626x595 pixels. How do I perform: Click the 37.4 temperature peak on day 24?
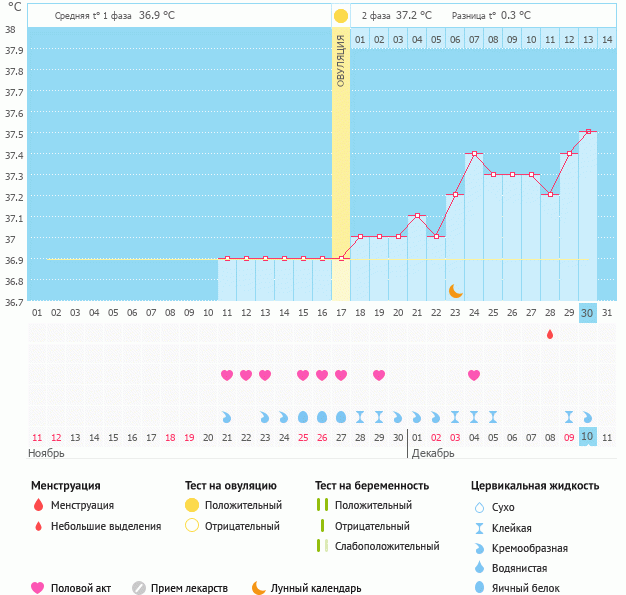pos(474,154)
